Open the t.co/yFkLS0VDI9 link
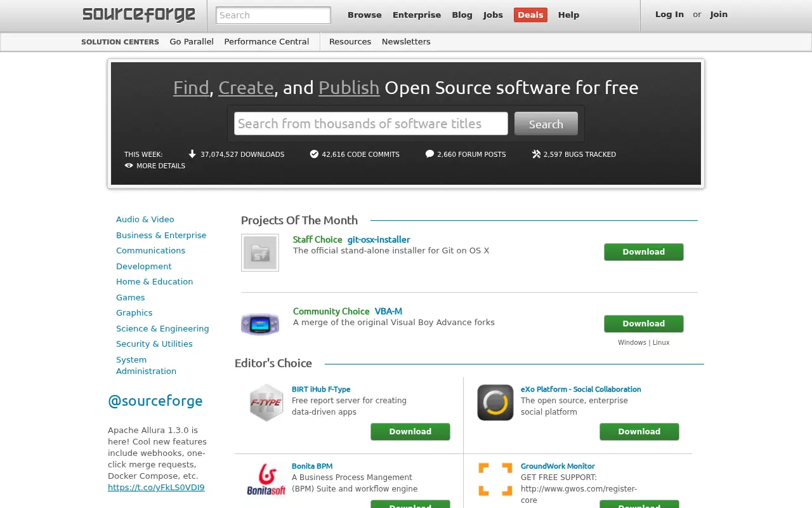 tap(156, 488)
